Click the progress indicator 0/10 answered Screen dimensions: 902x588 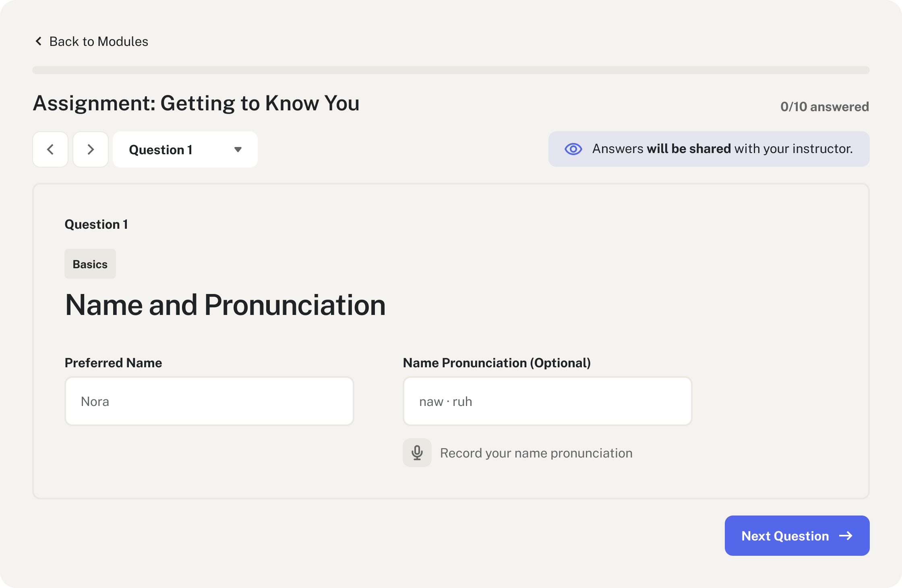pyautogui.click(x=824, y=107)
